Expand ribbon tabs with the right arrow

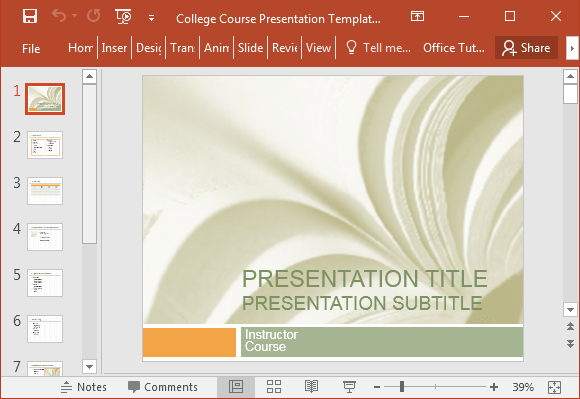click(572, 48)
